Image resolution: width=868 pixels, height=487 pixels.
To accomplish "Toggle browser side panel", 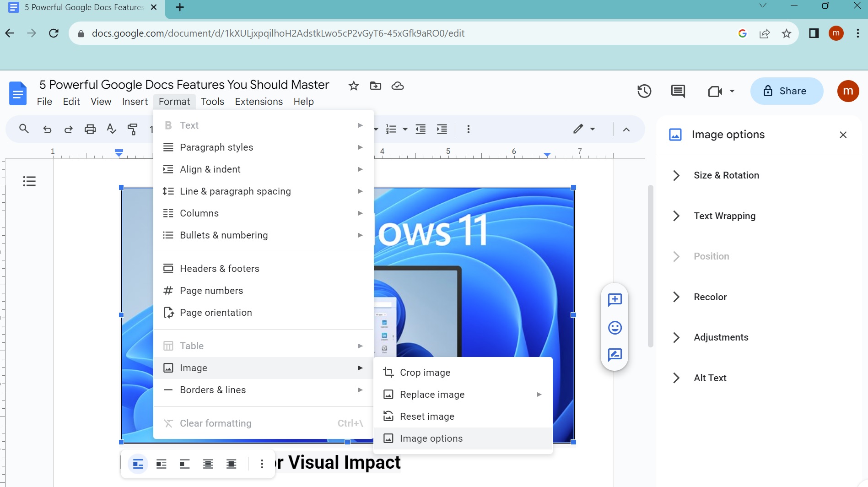I will point(814,33).
